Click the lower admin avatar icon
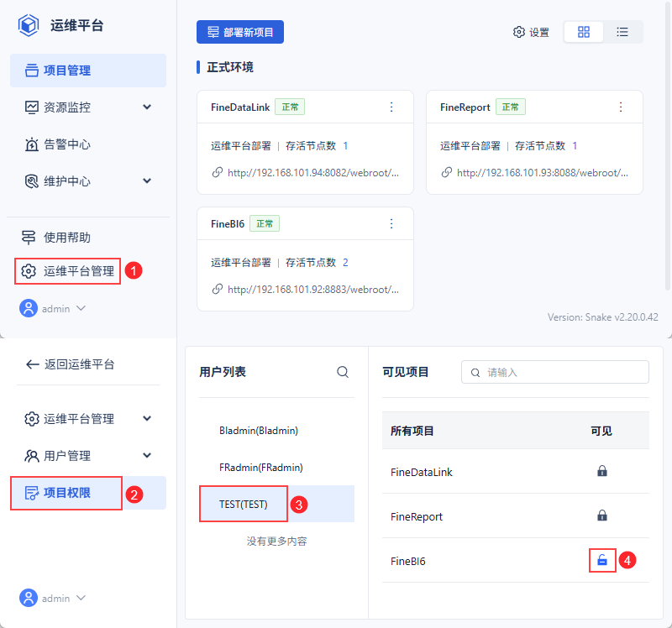672x628 pixels. click(29, 598)
